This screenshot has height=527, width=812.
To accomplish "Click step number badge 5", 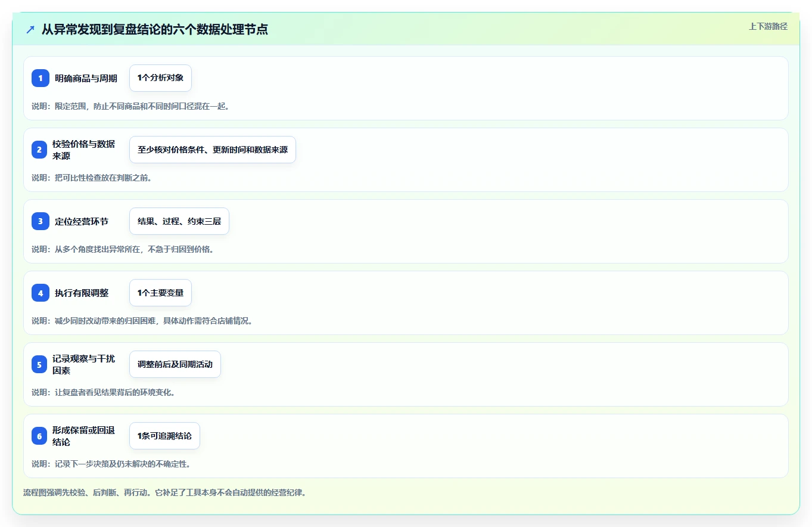I will coord(39,364).
